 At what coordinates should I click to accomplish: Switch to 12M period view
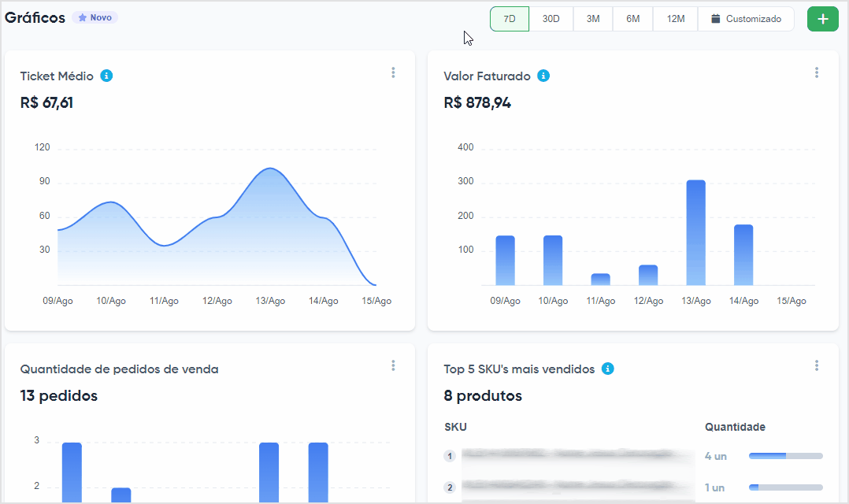pos(676,19)
